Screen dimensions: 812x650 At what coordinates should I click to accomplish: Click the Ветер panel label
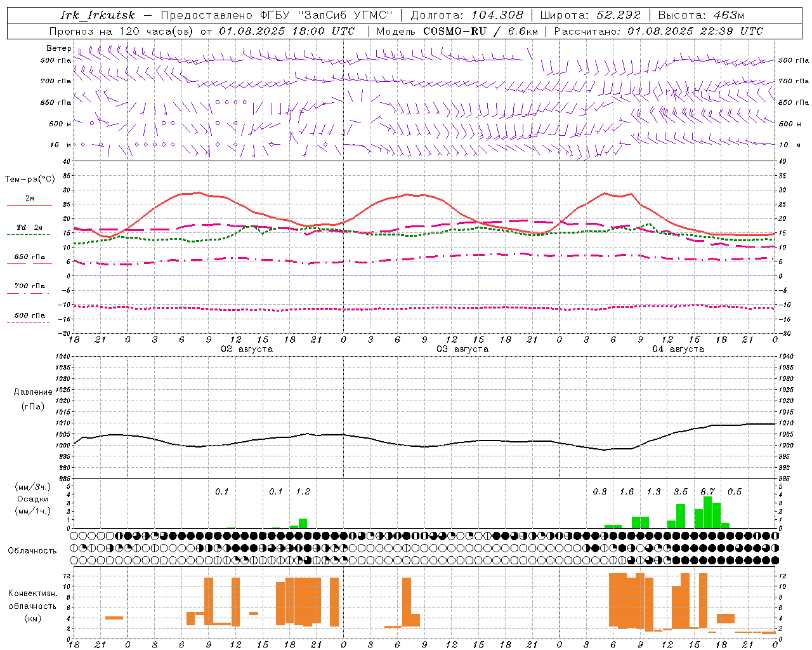(59, 48)
